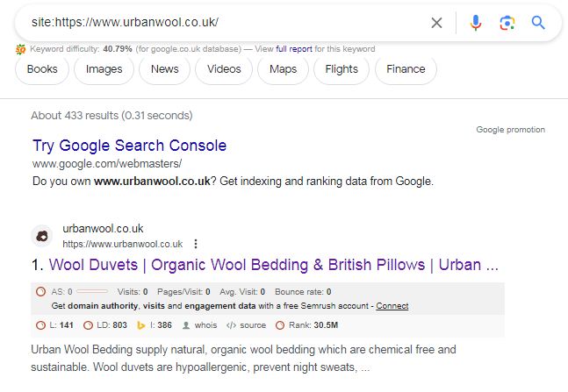Clear the search box with the X icon

tap(436, 23)
